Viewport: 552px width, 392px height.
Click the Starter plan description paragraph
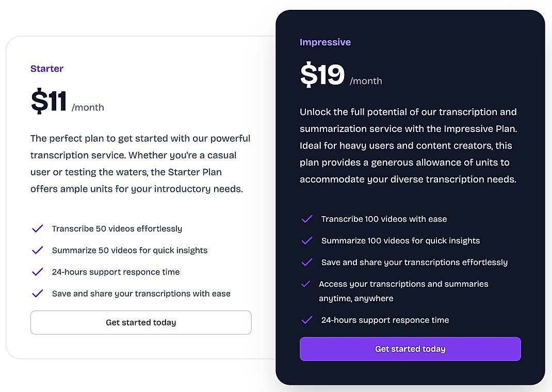click(140, 164)
